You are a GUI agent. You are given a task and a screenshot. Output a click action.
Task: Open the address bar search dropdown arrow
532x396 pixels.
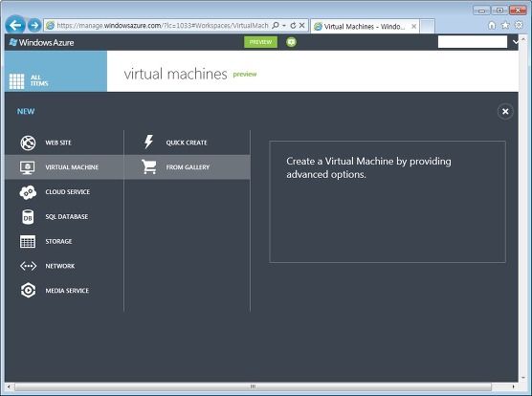click(283, 26)
